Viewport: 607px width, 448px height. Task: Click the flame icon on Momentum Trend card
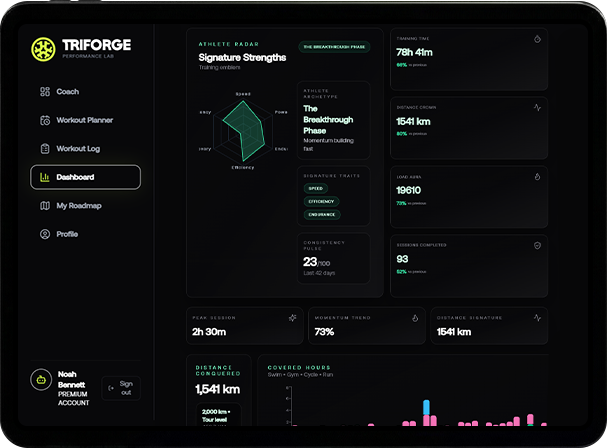tap(415, 318)
